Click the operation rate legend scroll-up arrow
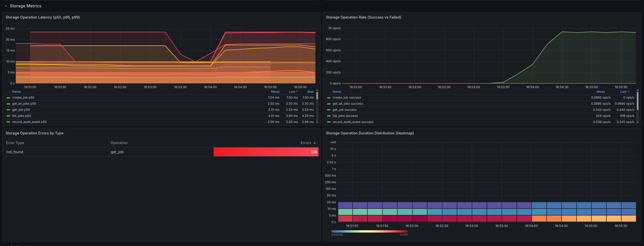Viewport: 644px width, 246px height. coord(637,90)
